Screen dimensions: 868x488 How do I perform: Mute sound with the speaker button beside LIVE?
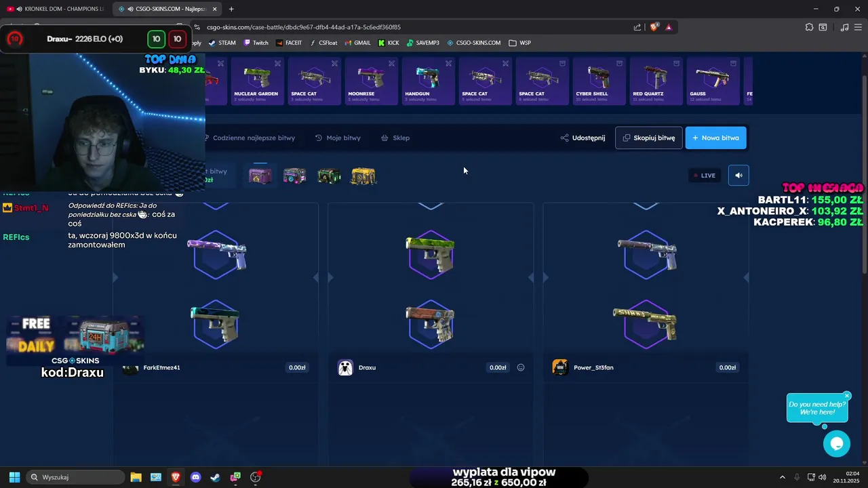[x=738, y=175]
